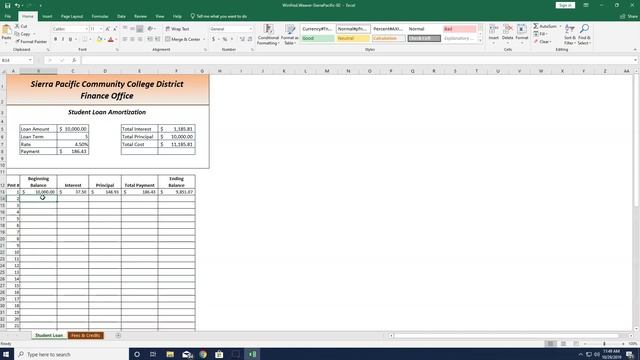Open the Font dialog launcher
This screenshot has height=360, width=640.
(117, 49)
